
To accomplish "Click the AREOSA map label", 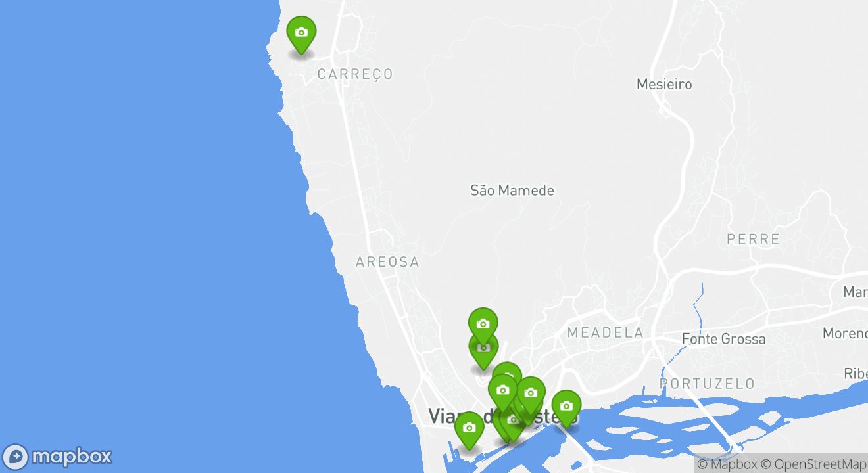I will 387,262.
